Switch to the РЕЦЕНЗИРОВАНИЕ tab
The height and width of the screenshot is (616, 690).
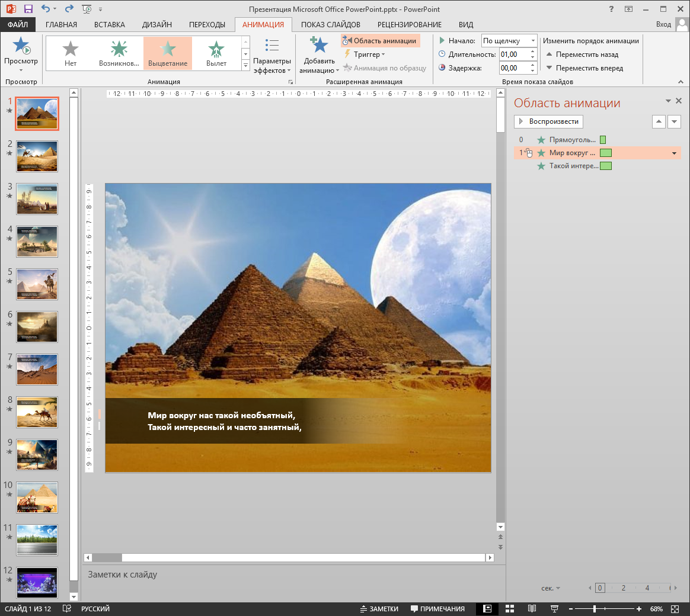409,25
